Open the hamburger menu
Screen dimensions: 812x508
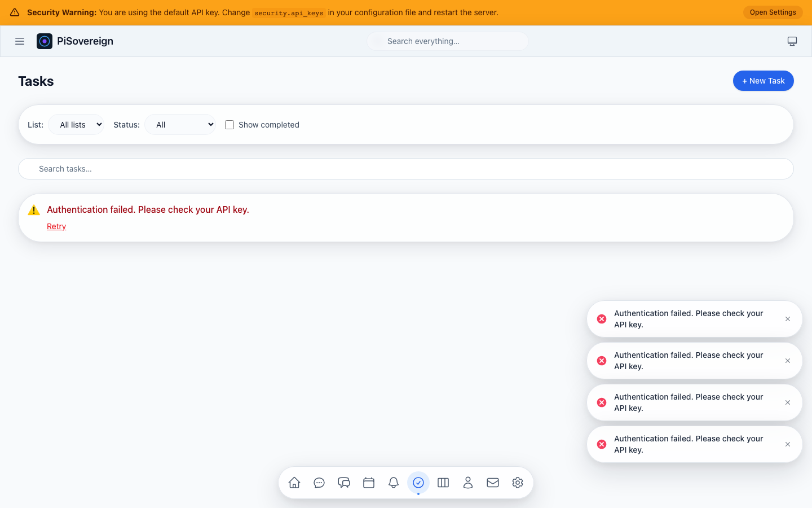coord(20,41)
